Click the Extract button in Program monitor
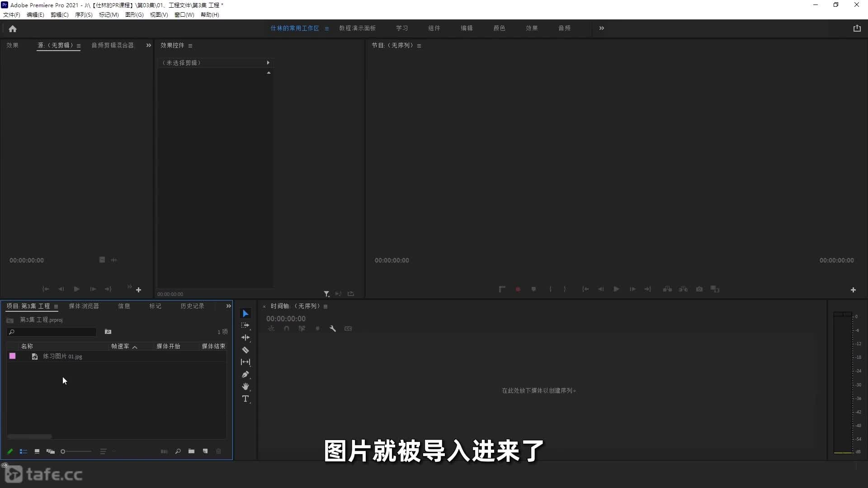 click(x=683, y=289)
